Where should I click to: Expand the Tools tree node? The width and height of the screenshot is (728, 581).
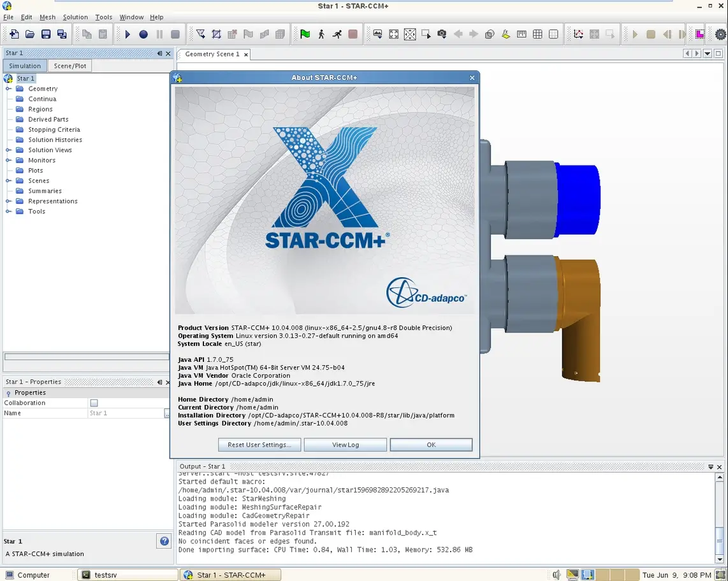(x=8, y=211)
